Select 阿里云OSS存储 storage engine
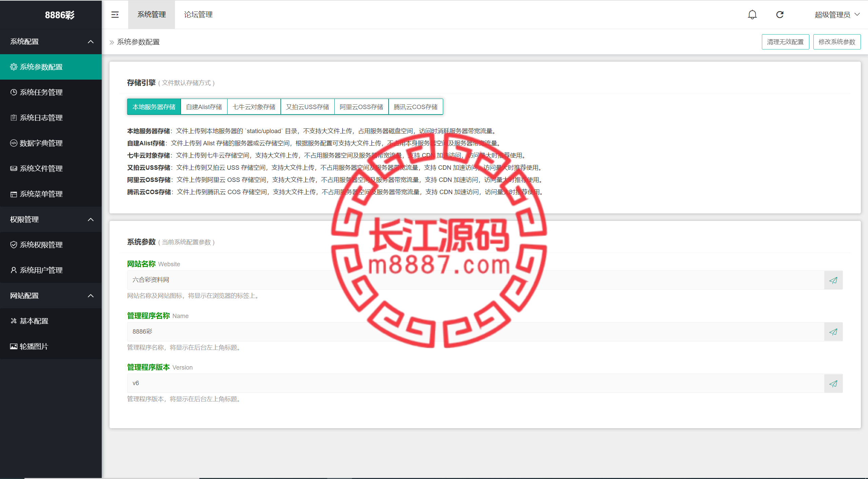The width and height of the screenshot is (868, 479). (x=361, y=107)
